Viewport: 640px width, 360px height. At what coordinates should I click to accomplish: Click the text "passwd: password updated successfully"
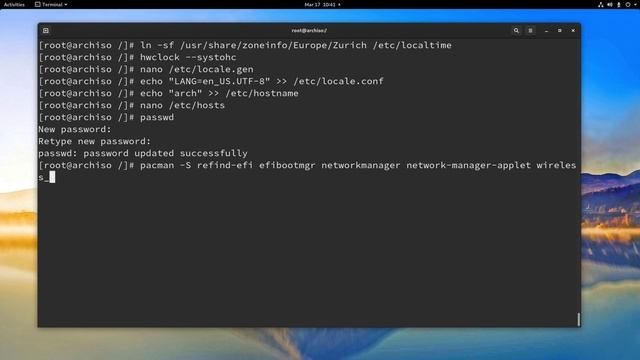click(143, 153)
